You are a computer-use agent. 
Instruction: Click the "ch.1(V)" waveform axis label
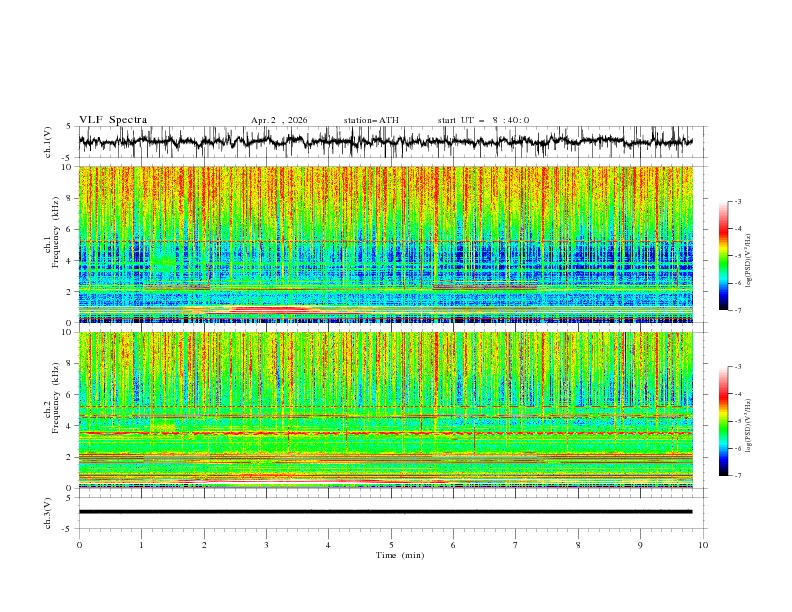pyautogui.click(x=48, y=142)
